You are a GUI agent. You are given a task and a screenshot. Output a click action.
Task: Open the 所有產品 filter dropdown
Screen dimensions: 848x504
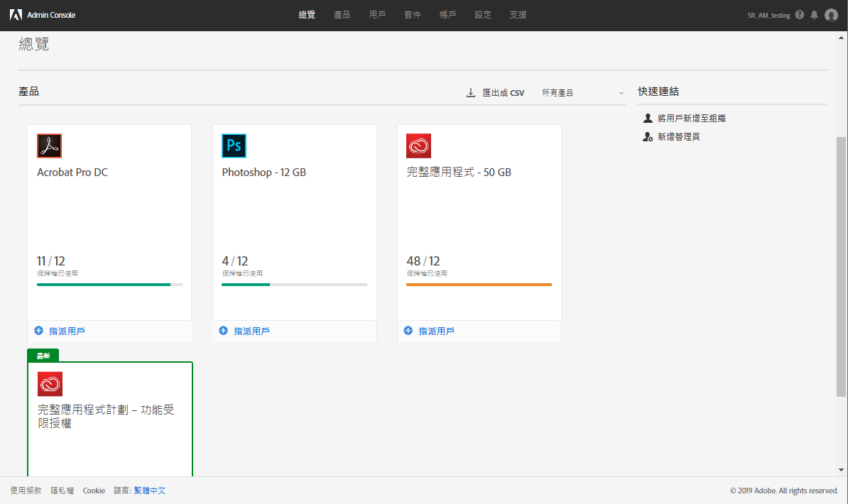[581, 92]
